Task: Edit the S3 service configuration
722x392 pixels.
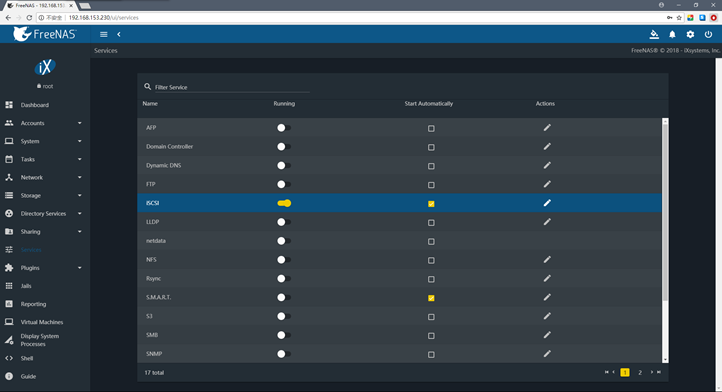Action: 547,316
